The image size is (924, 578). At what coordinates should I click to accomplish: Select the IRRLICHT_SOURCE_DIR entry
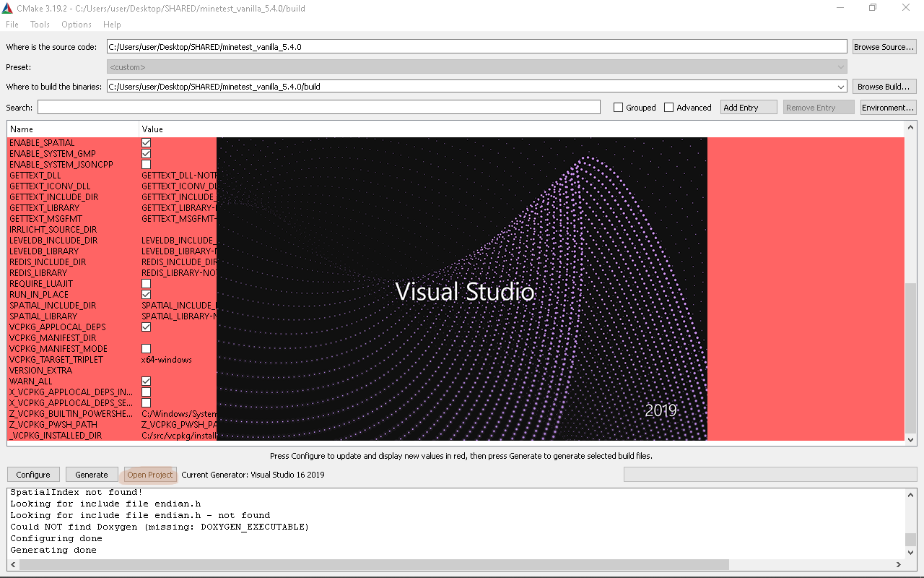coord(53,230)
